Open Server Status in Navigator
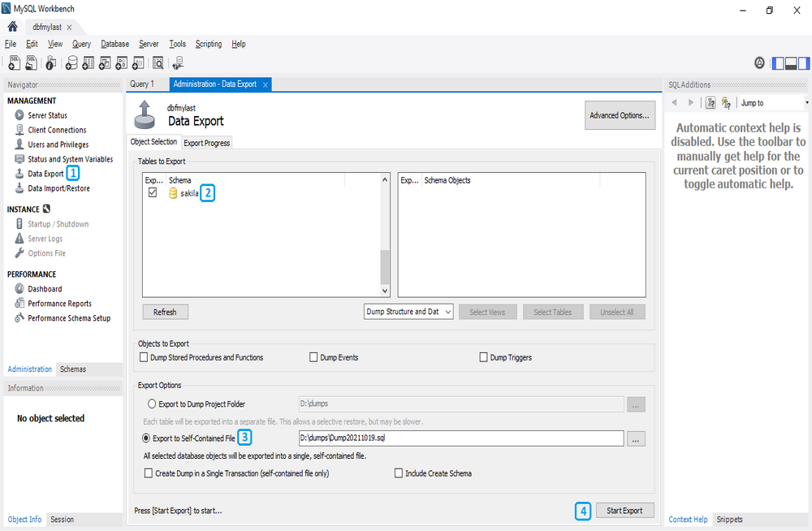This screenshot has width=812, height=531. [47, 115]
